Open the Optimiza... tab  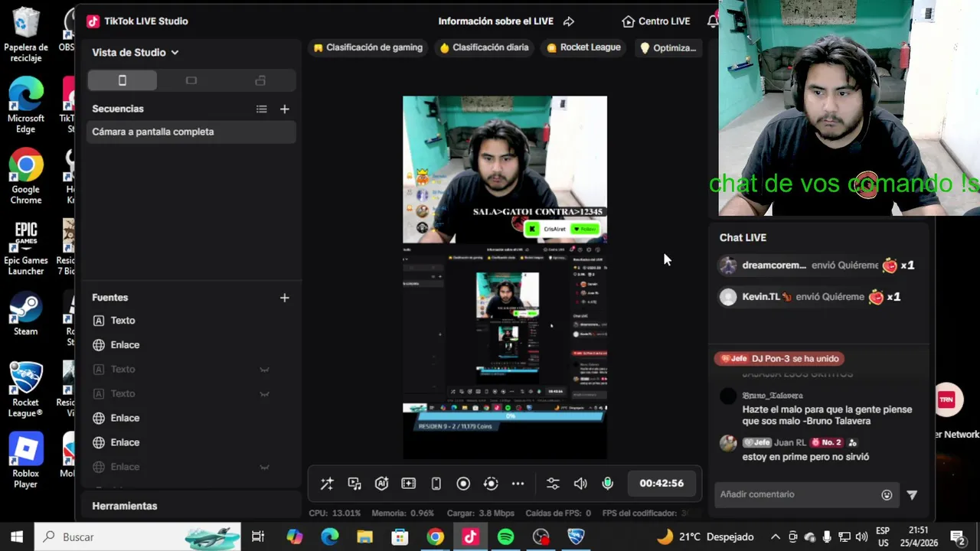coord(668,47)
